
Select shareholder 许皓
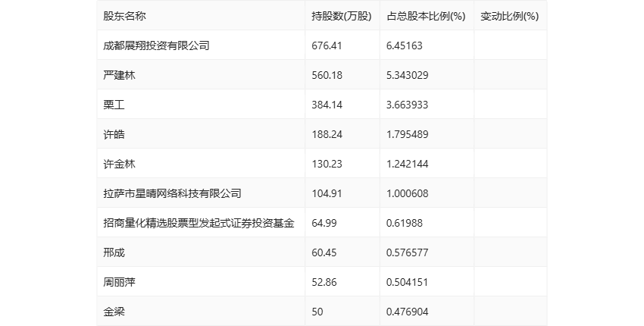coord(114,134)
